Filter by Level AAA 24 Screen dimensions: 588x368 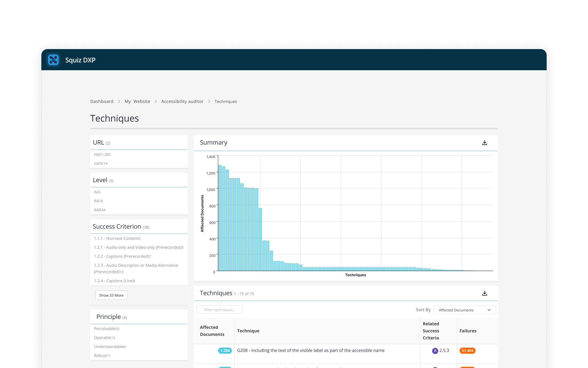tap(100, 210)
